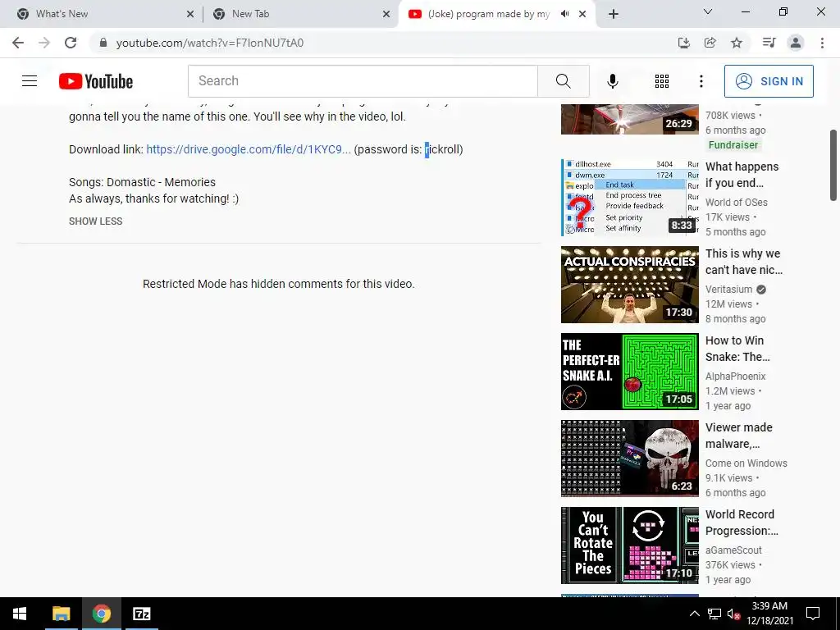Click the browser forward arrow
The height and width of the screenshot is (630, 840).
pos(44,43)
